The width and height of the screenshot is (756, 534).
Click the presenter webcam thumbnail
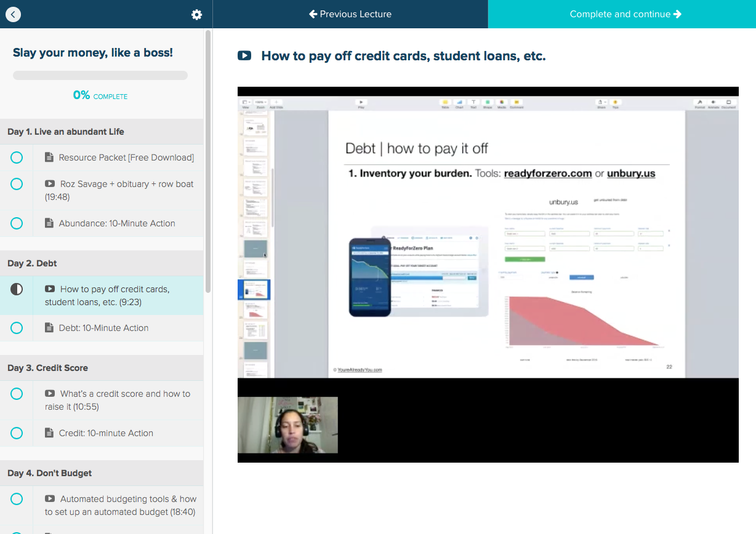pyautogui.click(x=288, y=425)
